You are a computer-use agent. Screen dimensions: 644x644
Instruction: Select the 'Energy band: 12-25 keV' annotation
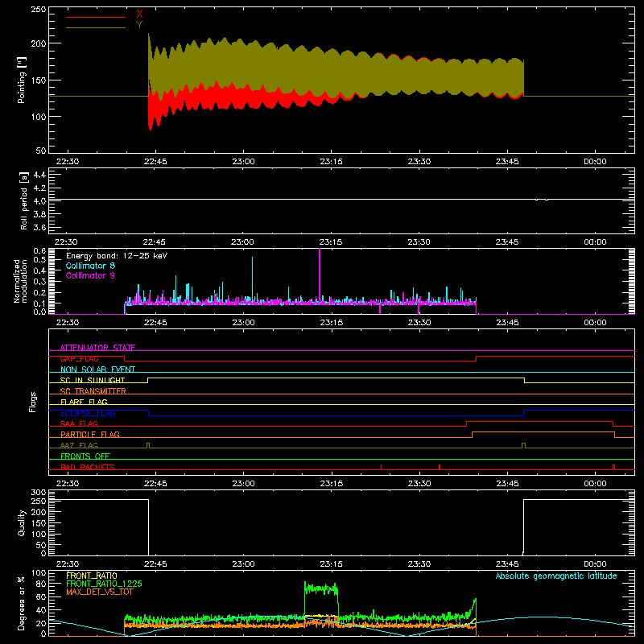[117, 256]
